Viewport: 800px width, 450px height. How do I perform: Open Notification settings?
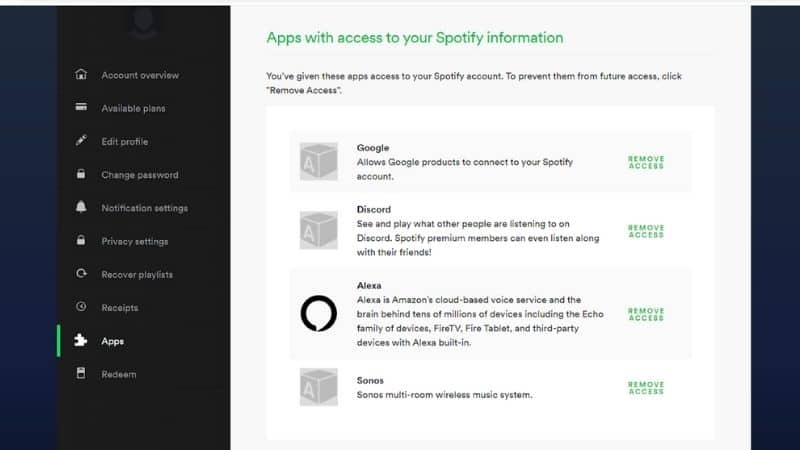pos(144,208)
